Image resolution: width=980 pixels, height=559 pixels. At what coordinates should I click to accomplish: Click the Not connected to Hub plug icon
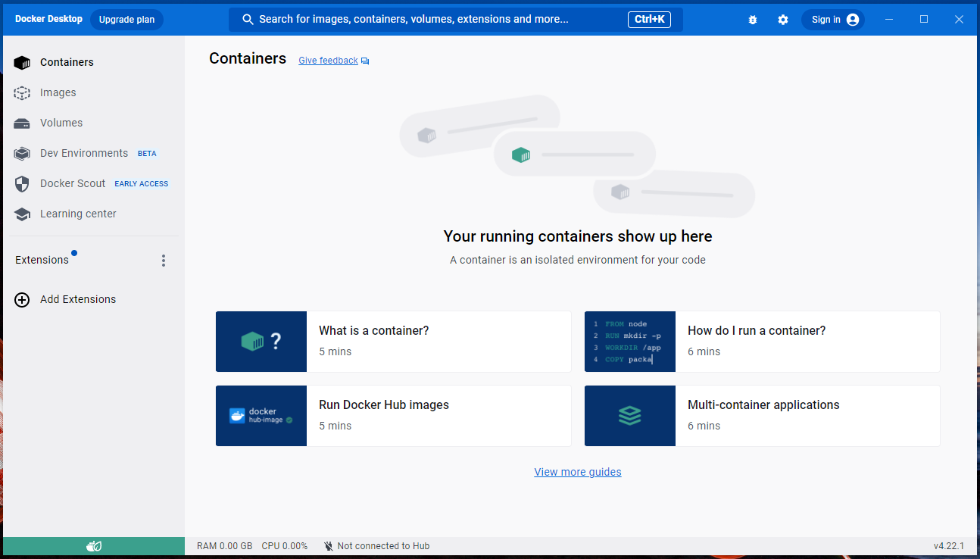click(329, 545)
